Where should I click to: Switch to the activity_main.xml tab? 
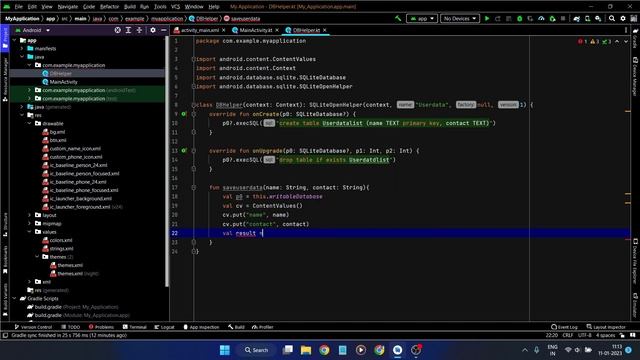coord(200,30)
